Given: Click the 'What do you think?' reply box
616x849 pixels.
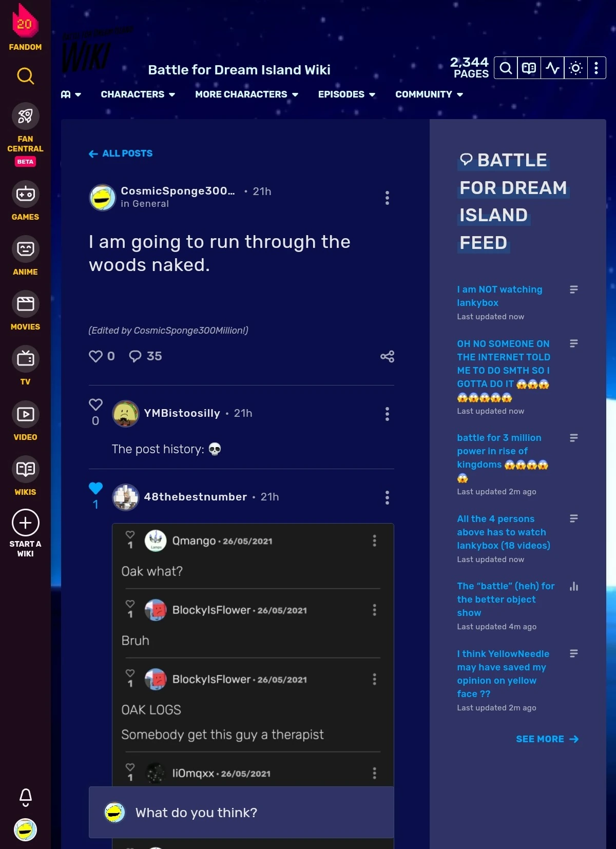Looking at the screenshot, I should coord(241,813).
